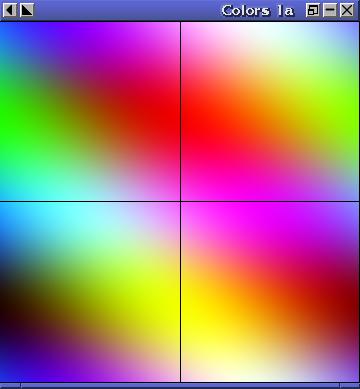
Task: Click the bottom window border's left corner grip
Action: [x=10, y=386]
